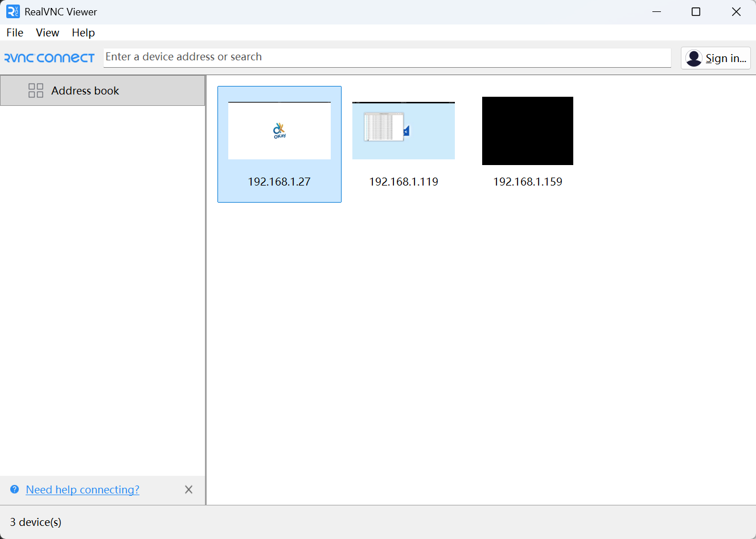Select the 192.168.1.119 device thumbnail

tap(404, 131)
